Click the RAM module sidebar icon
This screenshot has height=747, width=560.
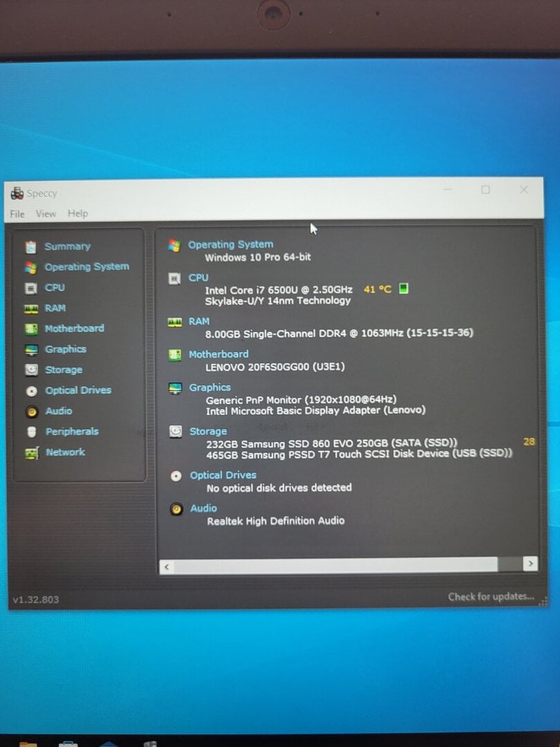pos(31,308)
